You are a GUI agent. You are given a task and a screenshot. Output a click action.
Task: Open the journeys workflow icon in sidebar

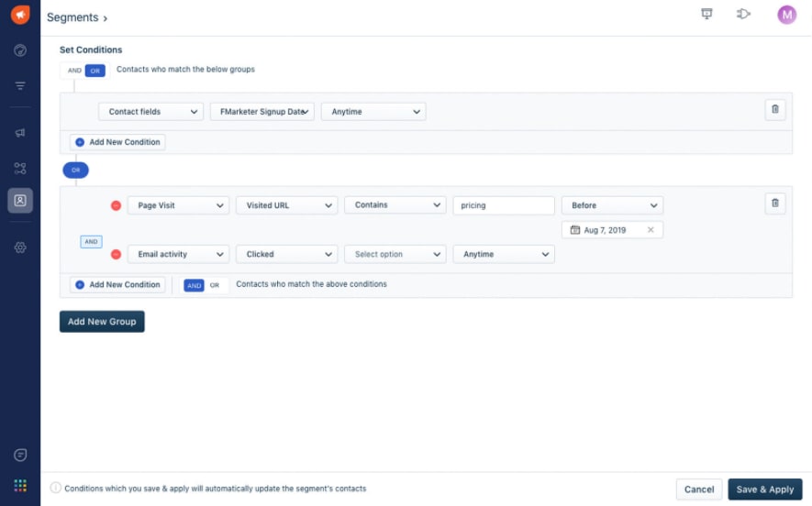[x=20, y=168]
